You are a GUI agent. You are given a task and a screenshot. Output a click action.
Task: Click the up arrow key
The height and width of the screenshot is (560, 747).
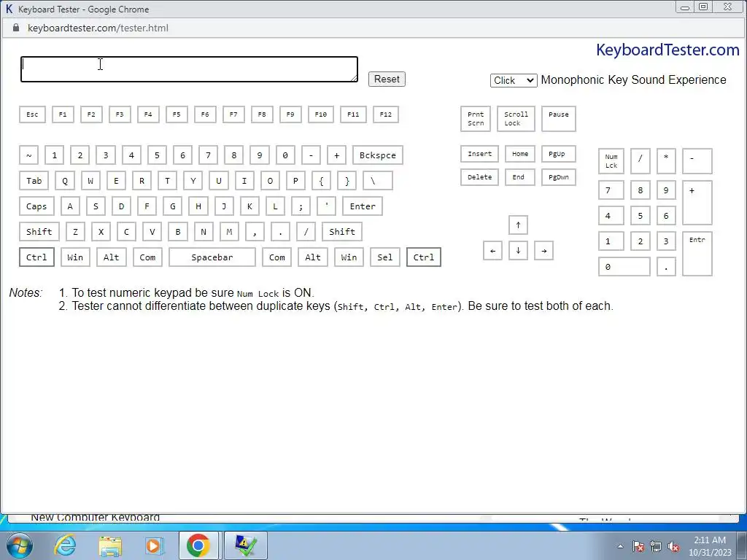pyautogui.click(x=519, y=225)
